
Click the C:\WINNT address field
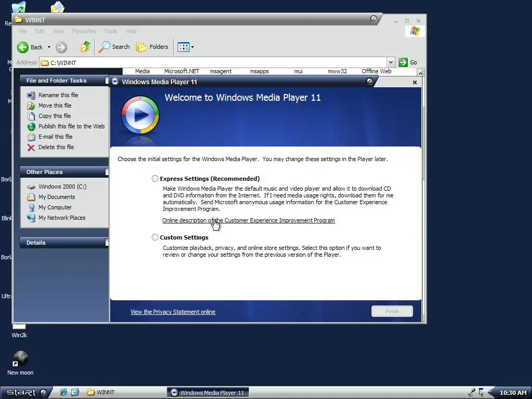[x=213, y=62]
